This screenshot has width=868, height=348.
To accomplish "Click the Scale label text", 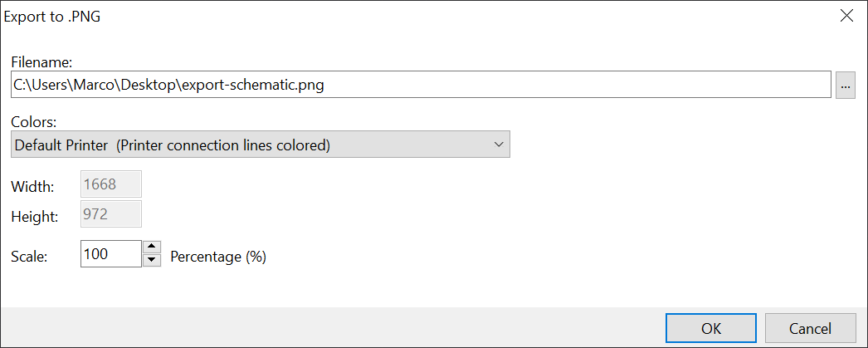I will (29, 256).
